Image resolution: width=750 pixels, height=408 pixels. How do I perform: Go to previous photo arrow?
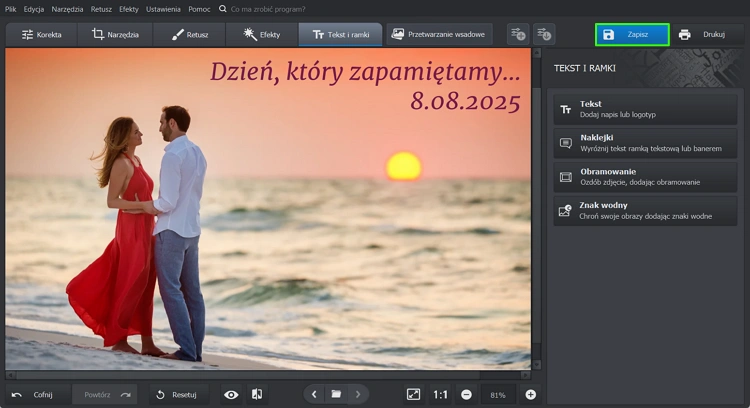pyautogui.click(x=314, y=395)
